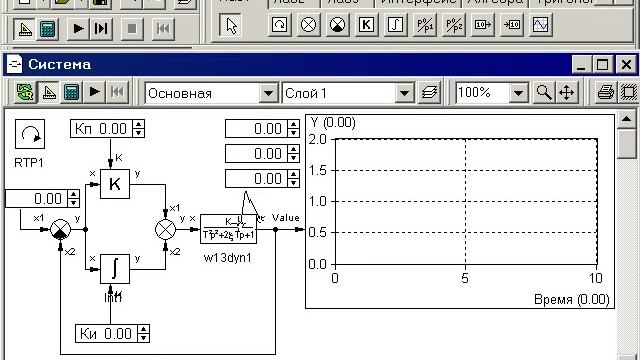
Task: Start simulation with the main toolbar play button
Action: [x=78, y=29]
